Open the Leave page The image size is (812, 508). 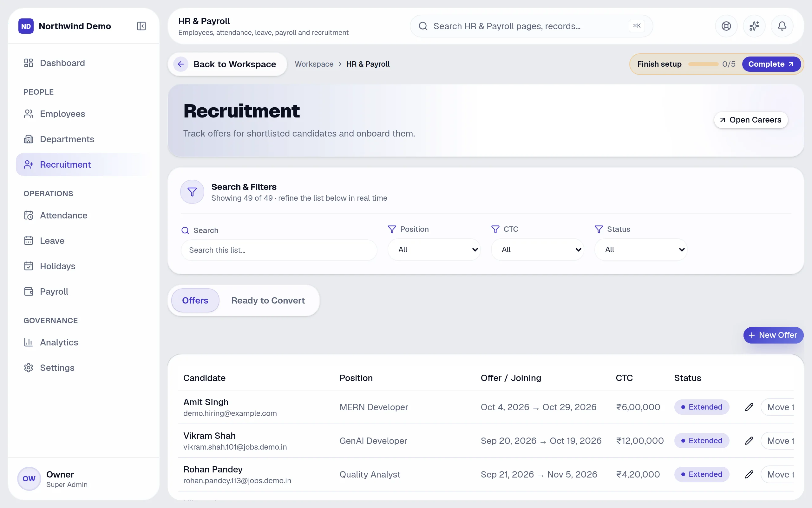pyautogui.click(x=83, y=241)
